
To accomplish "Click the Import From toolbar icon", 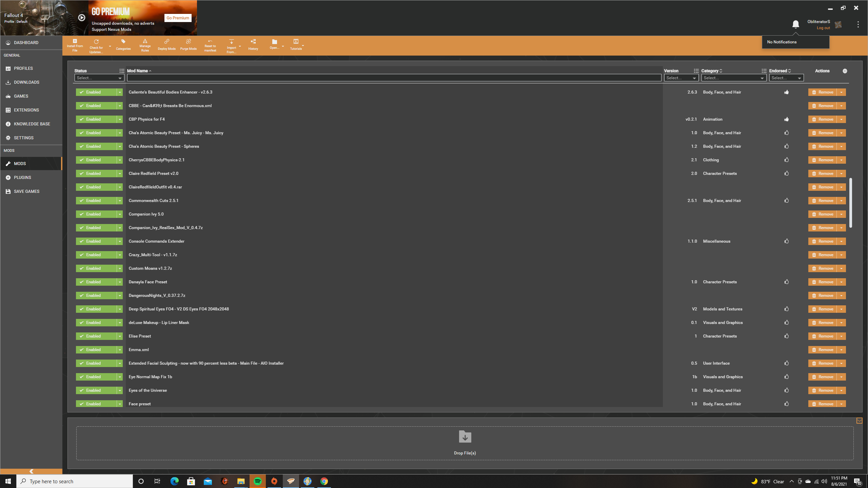I will point(232,46).
